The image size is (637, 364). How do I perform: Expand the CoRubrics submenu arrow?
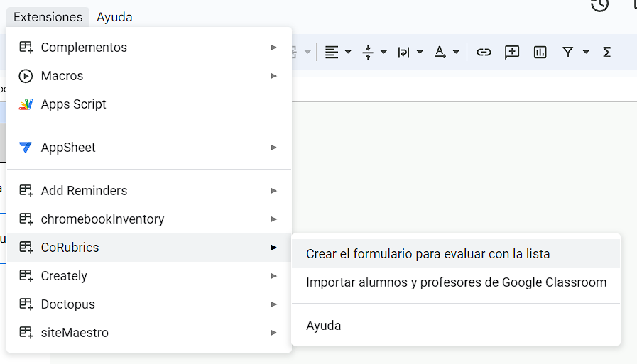pyautogui.click(x=274, y=248)
